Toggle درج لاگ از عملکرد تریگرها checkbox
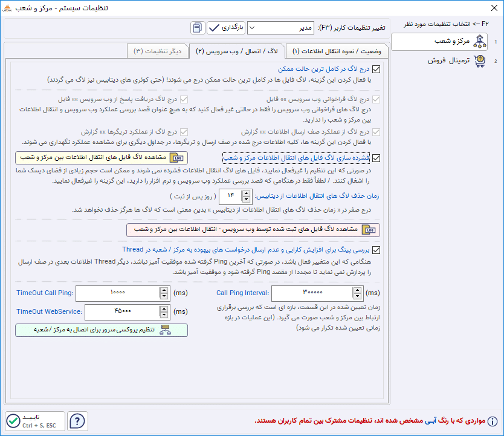The height and width of the screenshot is (436, 504). [x=184, y=132]
